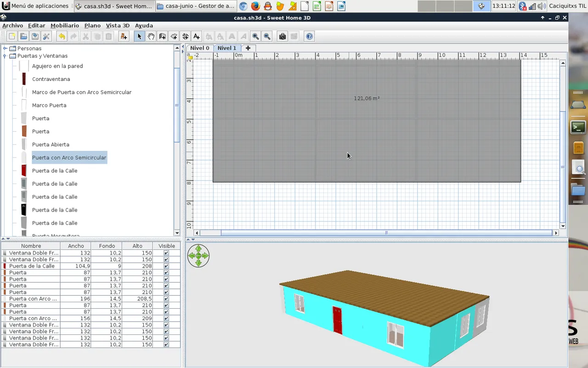
Task: Click plan horizontal scrollbar right arrow
Action: click(x=556, y=233)
